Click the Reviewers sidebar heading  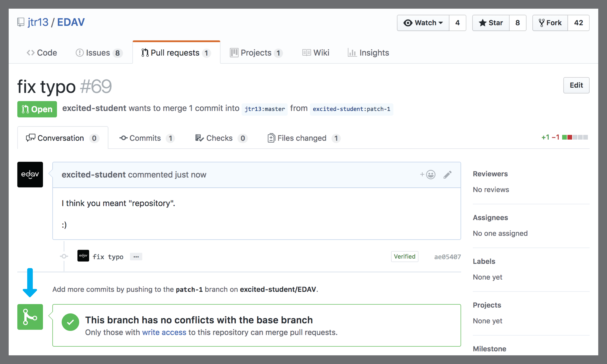click(x=490, y=174)
